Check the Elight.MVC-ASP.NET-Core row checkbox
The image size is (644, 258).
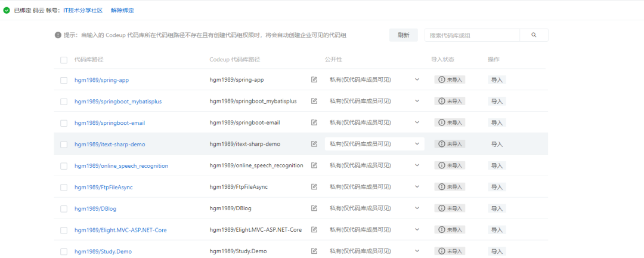point(64,230)
